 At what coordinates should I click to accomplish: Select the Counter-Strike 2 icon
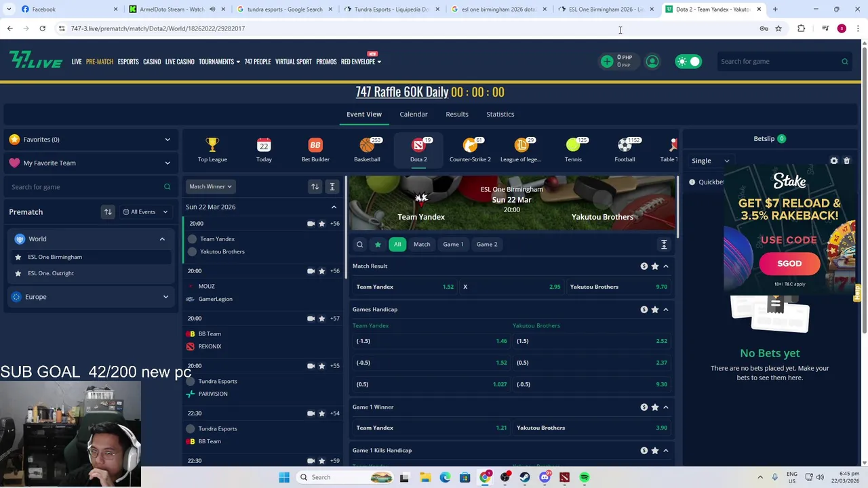pos(470,150)
